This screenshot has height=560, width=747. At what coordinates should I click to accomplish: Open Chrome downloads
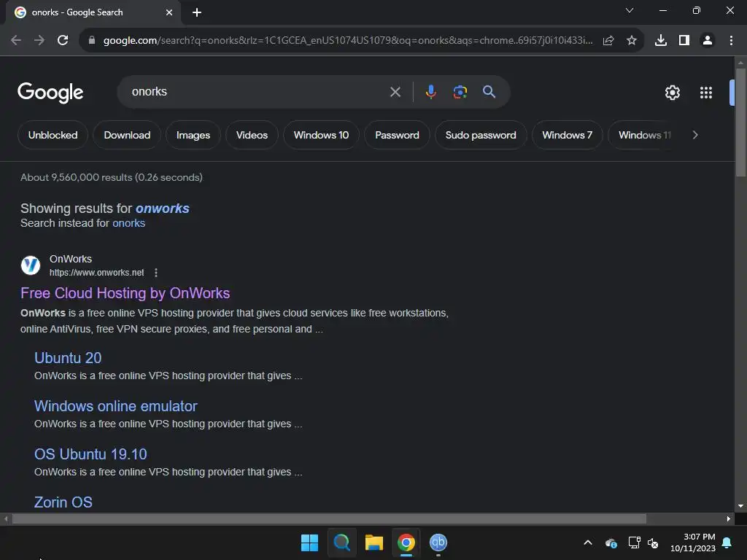(661, 41)
